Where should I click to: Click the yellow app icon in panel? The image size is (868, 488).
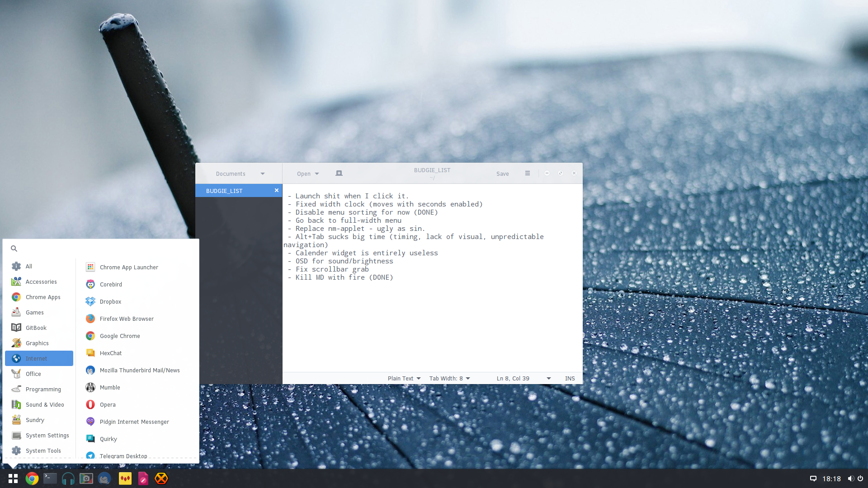(x=125, y=479)
